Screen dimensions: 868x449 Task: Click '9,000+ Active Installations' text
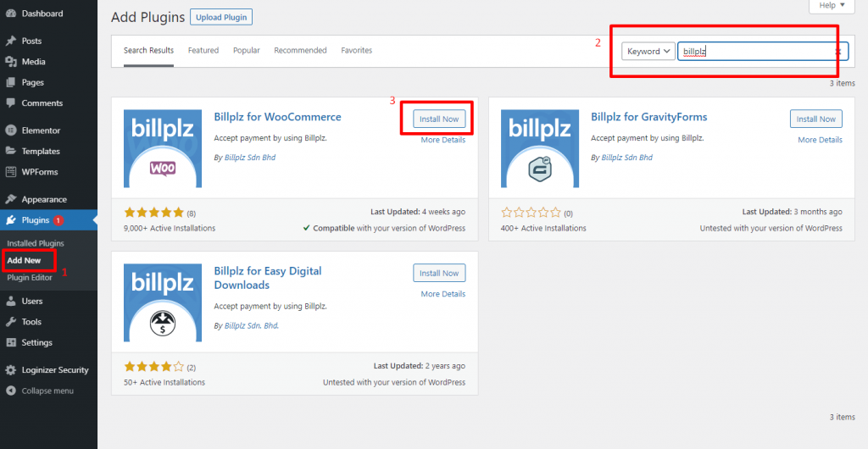[x=170, y=228]
